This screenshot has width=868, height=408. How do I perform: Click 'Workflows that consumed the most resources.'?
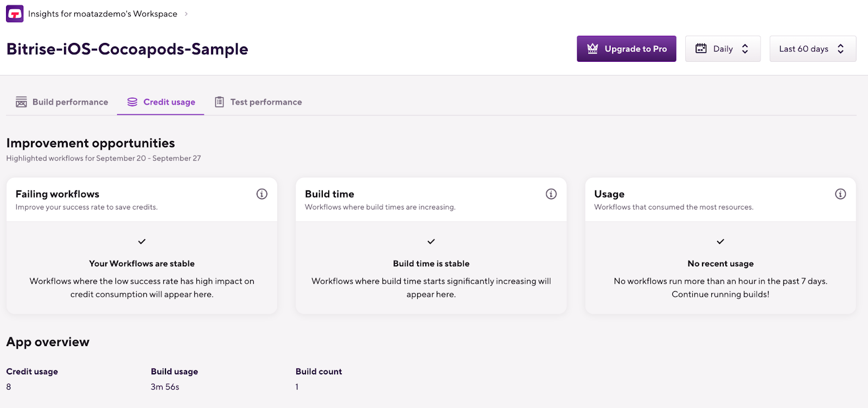674,207
